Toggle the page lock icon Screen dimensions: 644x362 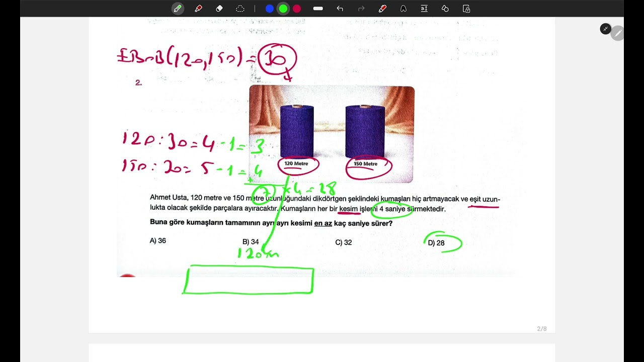click(x=466, y=9)
